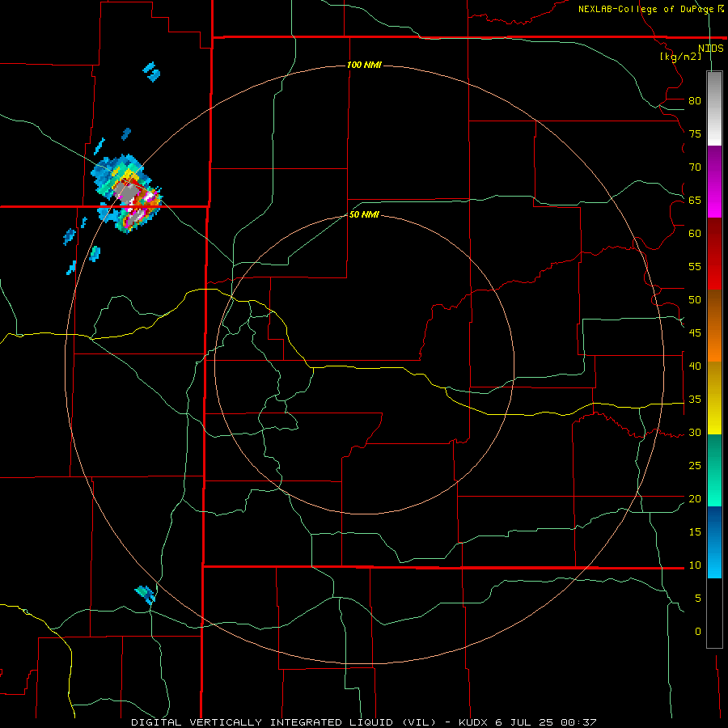Click the isolated blue-green echo near bottom left

[145, 595]
